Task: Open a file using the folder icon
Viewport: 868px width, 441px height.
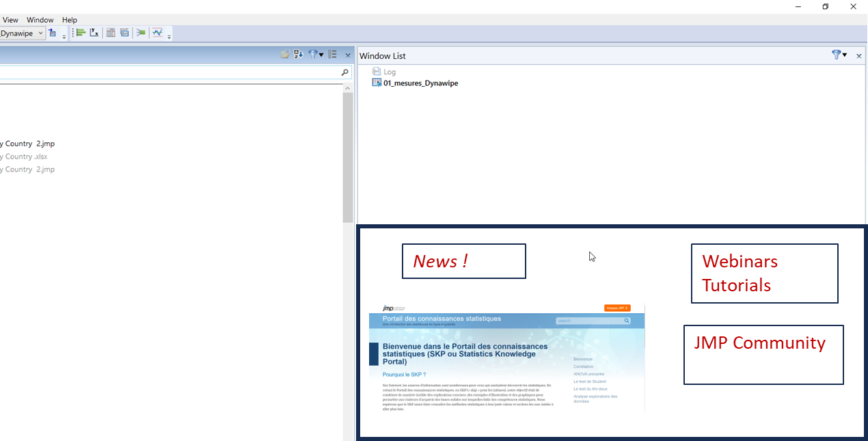Action: coord(285,54)
